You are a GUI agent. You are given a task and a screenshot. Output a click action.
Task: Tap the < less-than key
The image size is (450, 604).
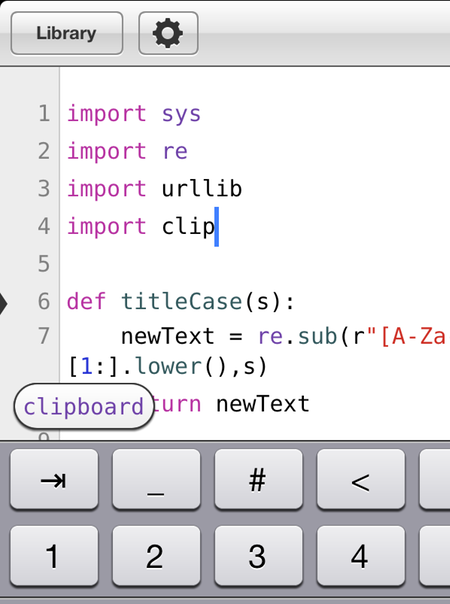[361, 480]
